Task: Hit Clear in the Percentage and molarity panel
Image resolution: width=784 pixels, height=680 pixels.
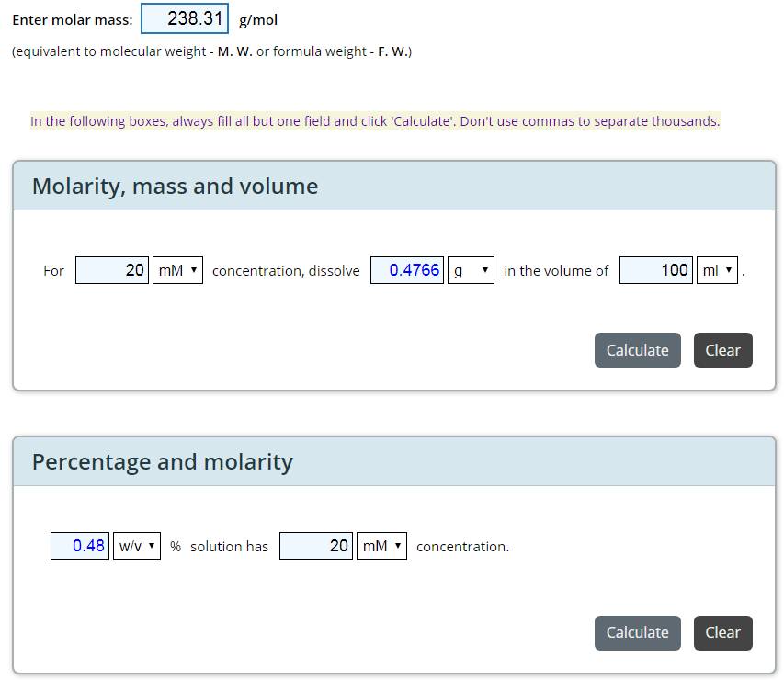Action: [722, 632]
